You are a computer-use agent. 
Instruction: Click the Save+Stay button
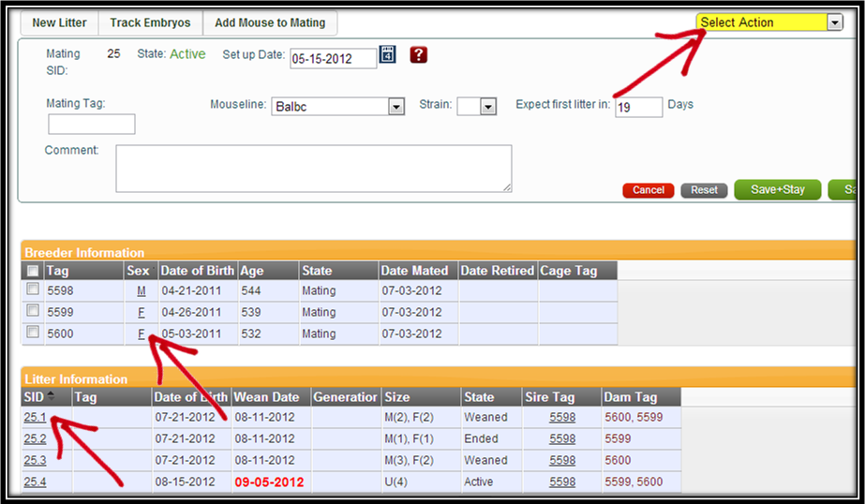[777, 190]
